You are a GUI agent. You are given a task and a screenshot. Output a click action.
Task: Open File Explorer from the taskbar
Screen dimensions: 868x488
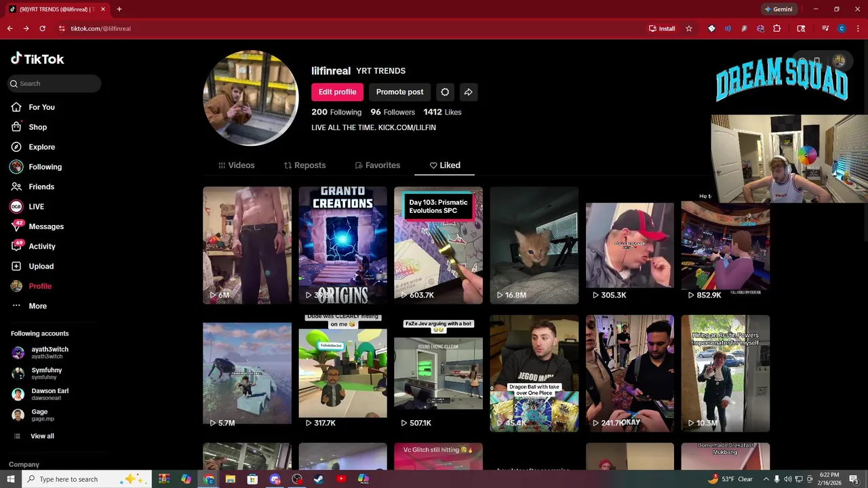pyautogui.click(x=231, y=479)
